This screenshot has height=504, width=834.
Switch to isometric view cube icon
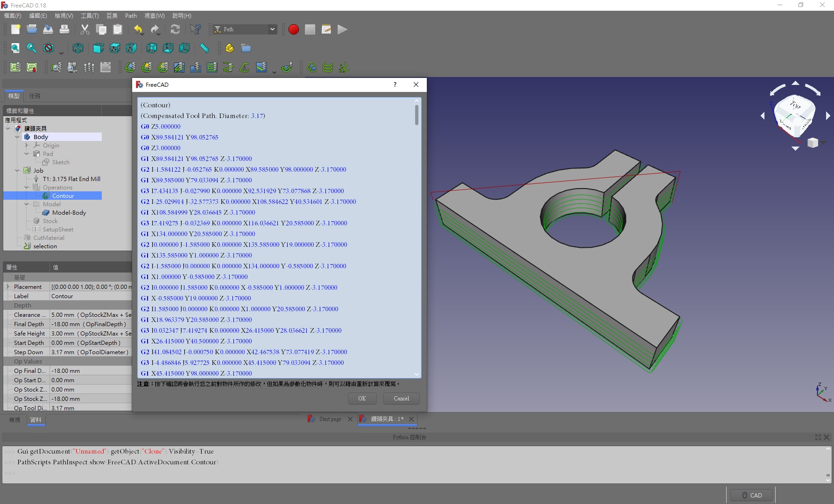tap(78, 48)
